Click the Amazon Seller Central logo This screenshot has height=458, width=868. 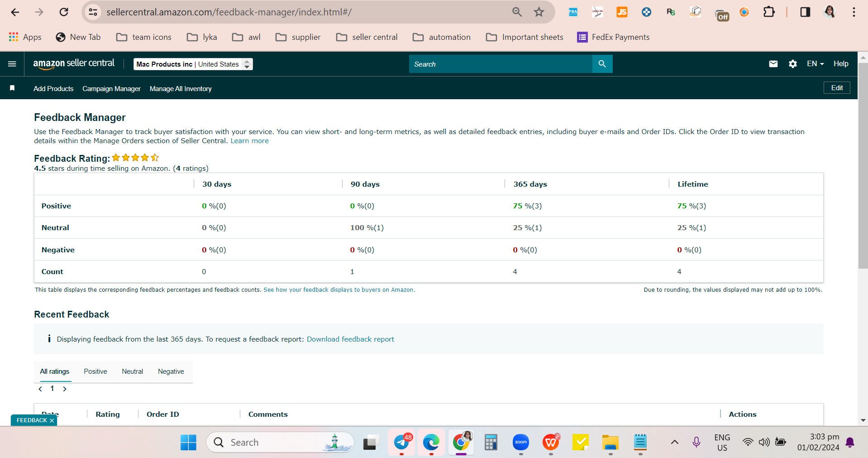tap(74, 64)
